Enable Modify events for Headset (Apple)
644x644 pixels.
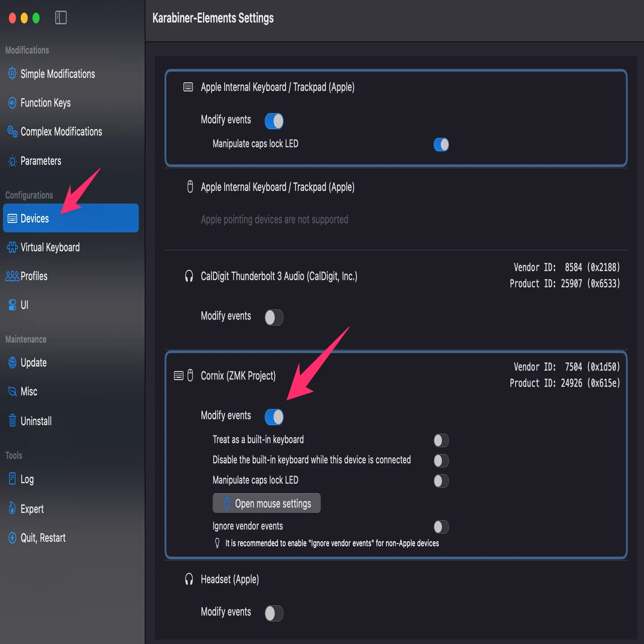coord(274,613)
